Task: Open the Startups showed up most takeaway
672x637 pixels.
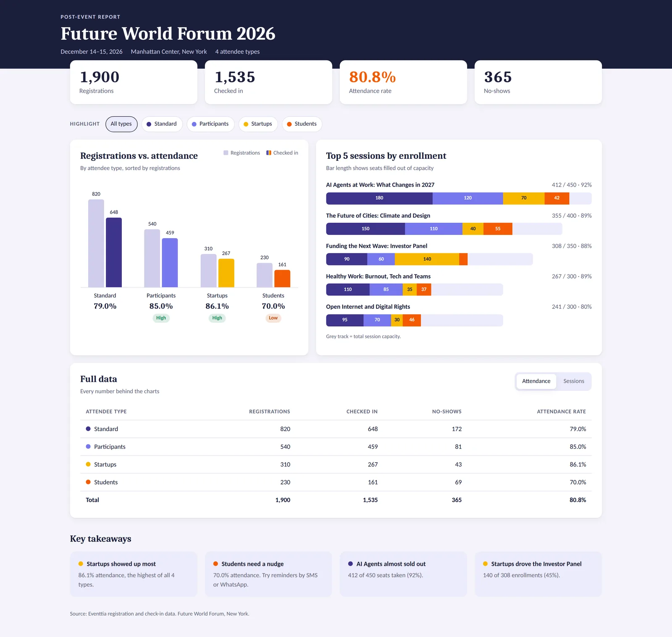Action: [134, 574]
